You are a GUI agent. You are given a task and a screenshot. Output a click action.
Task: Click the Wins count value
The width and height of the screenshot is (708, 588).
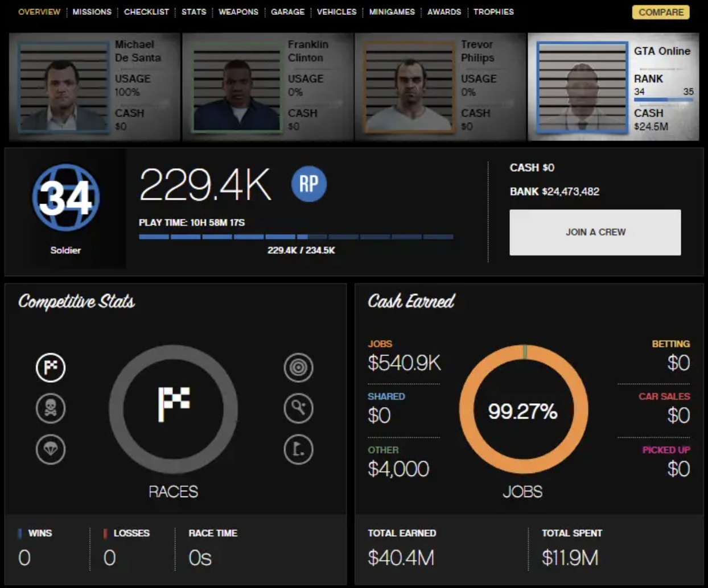tap(24, 558)
